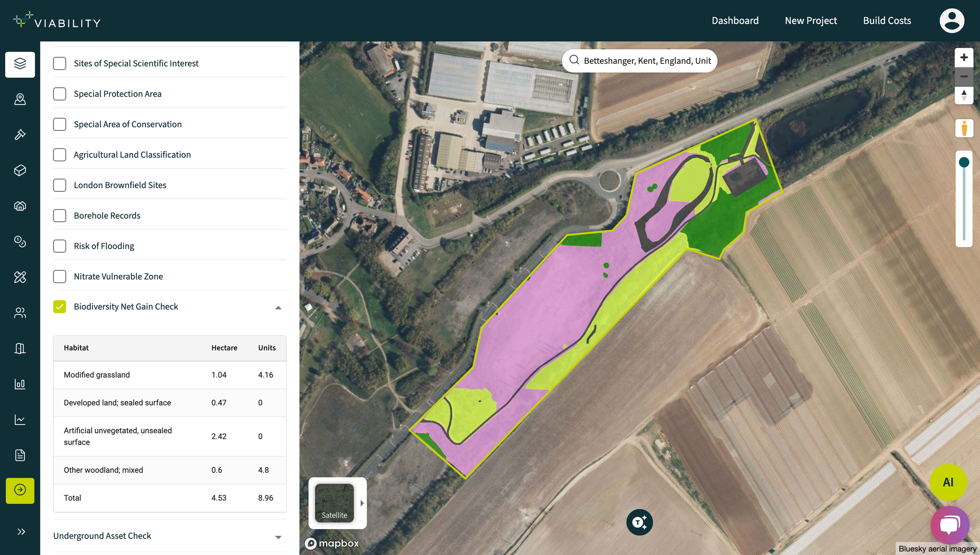
Task: Click the 4.53 total hectare value
Action: [219, 498]
